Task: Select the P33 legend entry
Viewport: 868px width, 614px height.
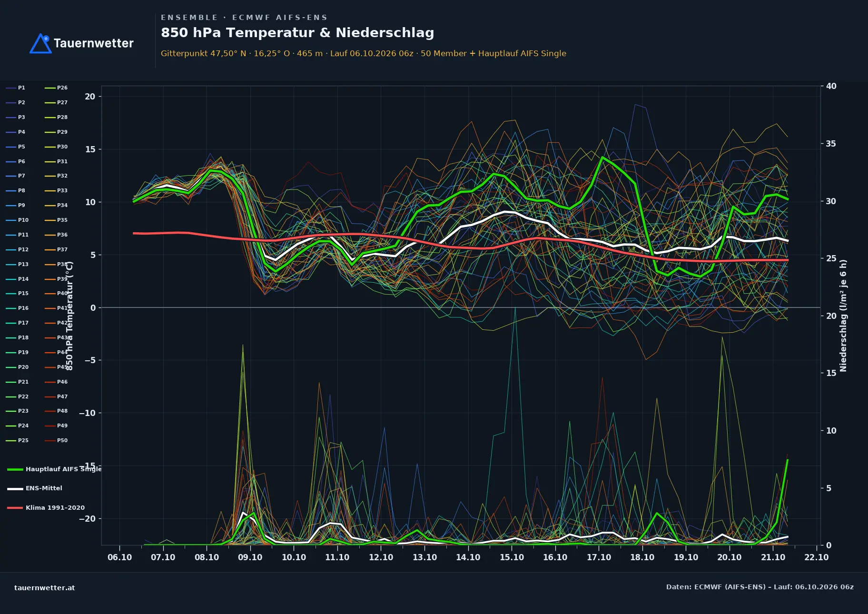Action: (x=57, y=190)
